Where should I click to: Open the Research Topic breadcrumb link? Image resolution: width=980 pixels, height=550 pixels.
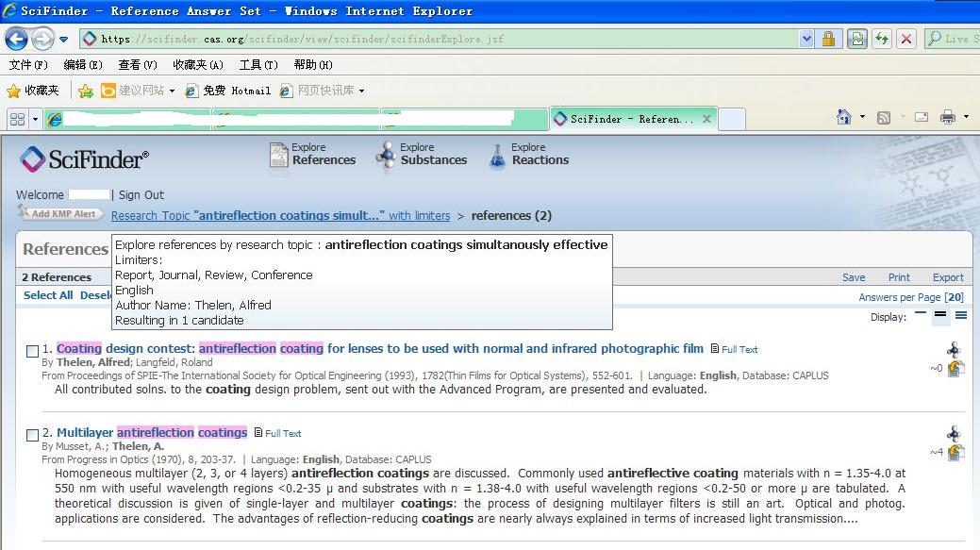pos(281,216)
